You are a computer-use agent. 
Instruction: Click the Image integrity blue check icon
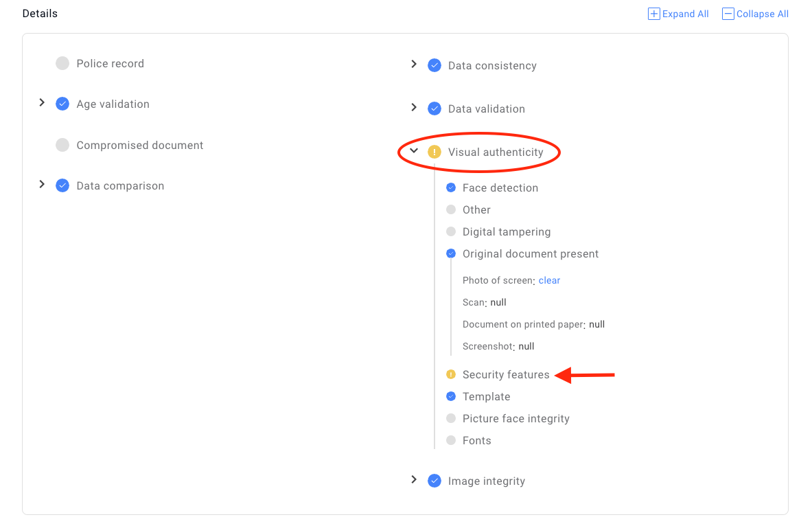[434, 481]
